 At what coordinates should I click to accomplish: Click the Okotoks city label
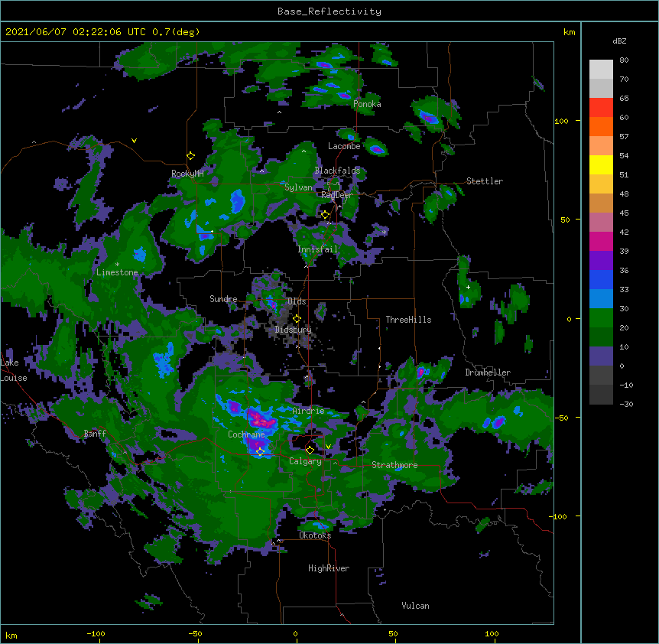315,535
